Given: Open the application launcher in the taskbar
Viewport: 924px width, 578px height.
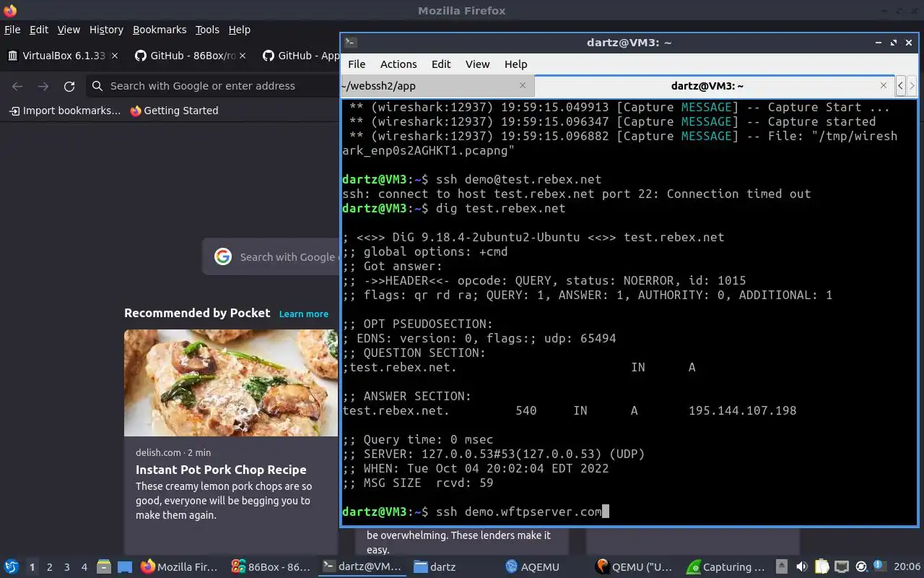Looking at the screenshot, I should click(11, 567).
